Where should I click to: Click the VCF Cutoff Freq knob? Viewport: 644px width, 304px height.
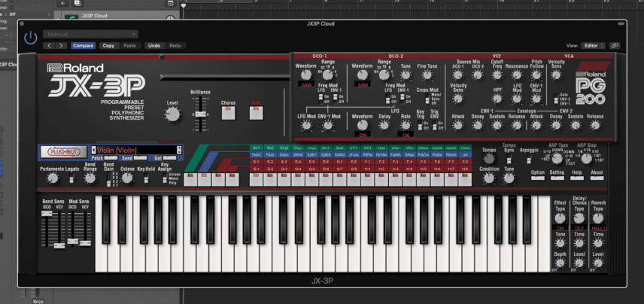click(497, 74)
